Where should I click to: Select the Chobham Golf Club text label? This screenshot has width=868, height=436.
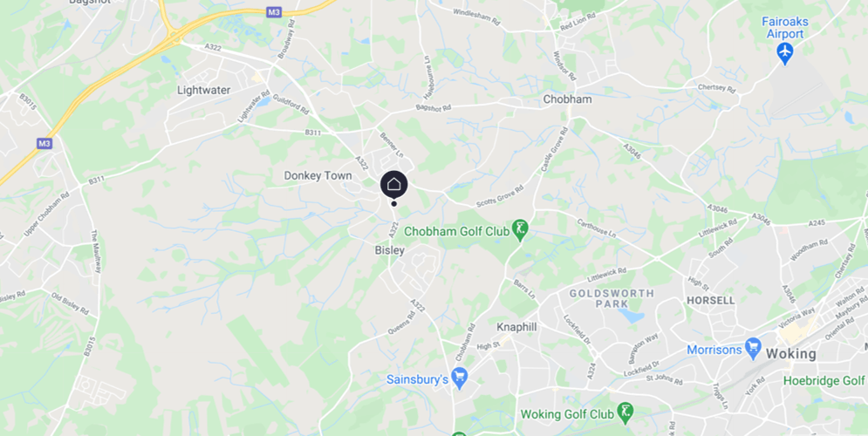(x=456, y=231)
